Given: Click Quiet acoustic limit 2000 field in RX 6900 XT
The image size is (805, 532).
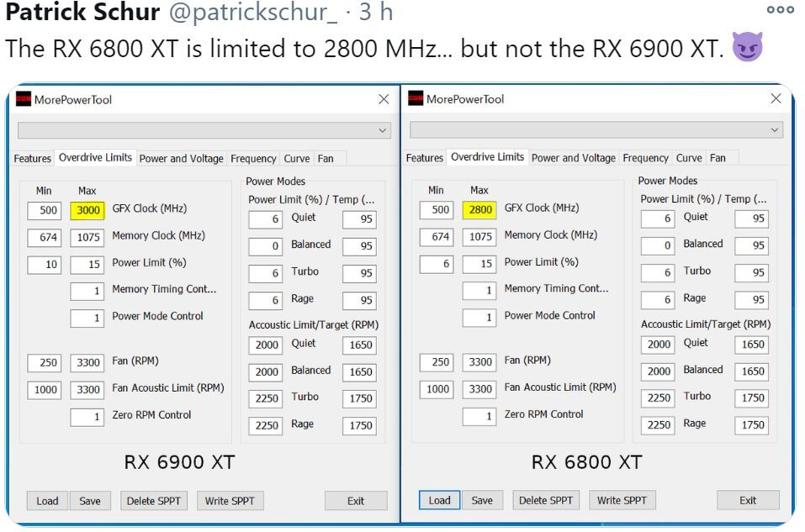Looking at the screenshot, I should 266,345.
